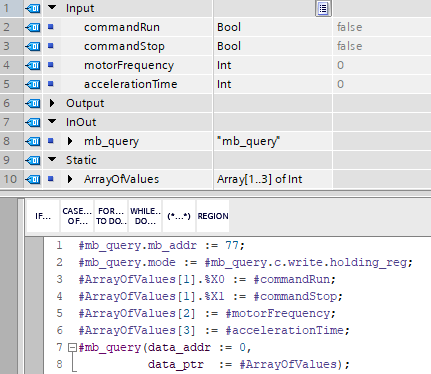
Task: Click data_addr in code line 7
Action: pos(179,348)
